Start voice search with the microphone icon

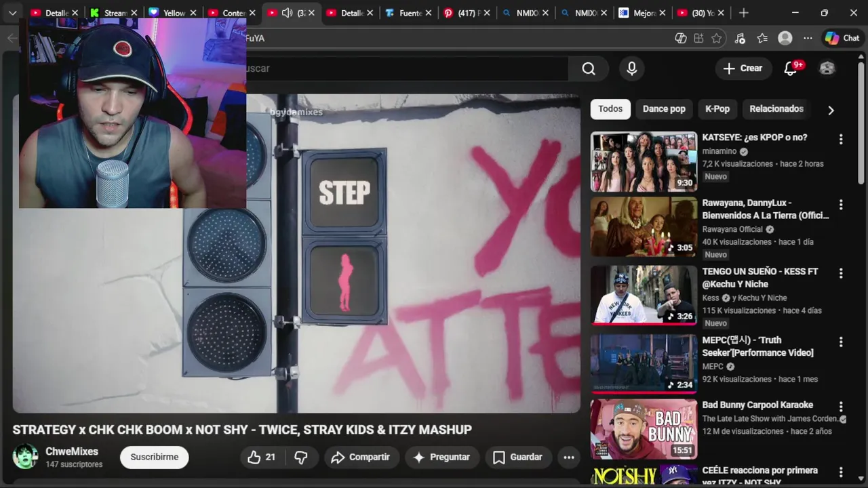coord(632,68)
